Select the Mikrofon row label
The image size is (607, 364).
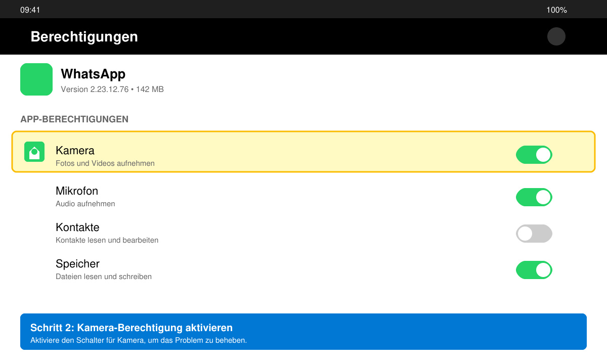pos(77,191)
